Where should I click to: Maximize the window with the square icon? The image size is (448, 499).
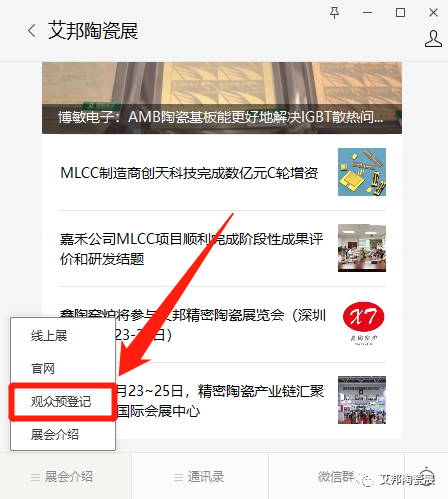click(400, 13)
